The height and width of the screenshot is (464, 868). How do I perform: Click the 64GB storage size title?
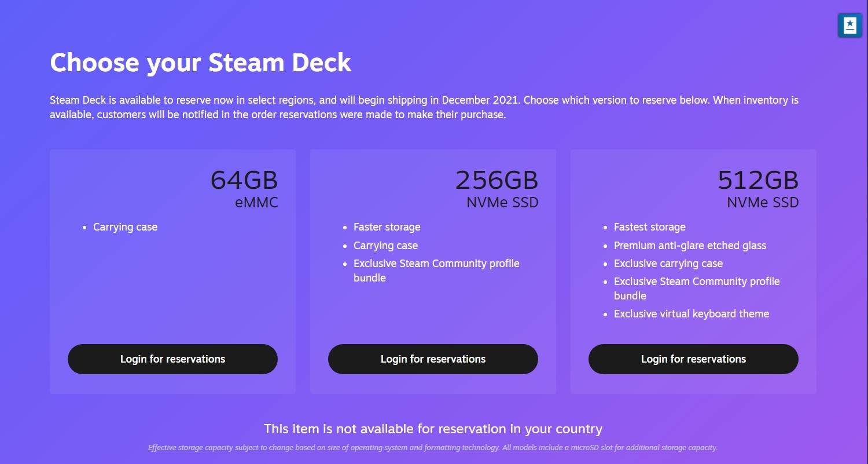(x=244, y=180)
